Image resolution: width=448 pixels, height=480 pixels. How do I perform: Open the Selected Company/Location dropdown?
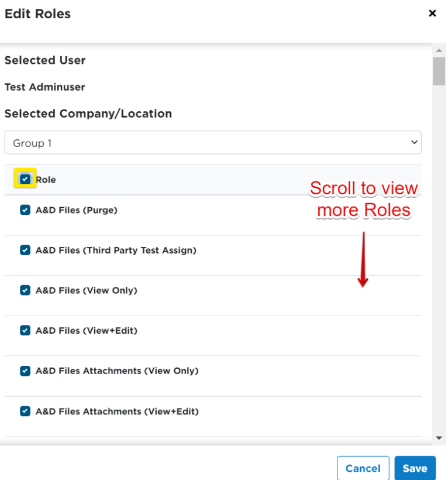click(213, 143)
